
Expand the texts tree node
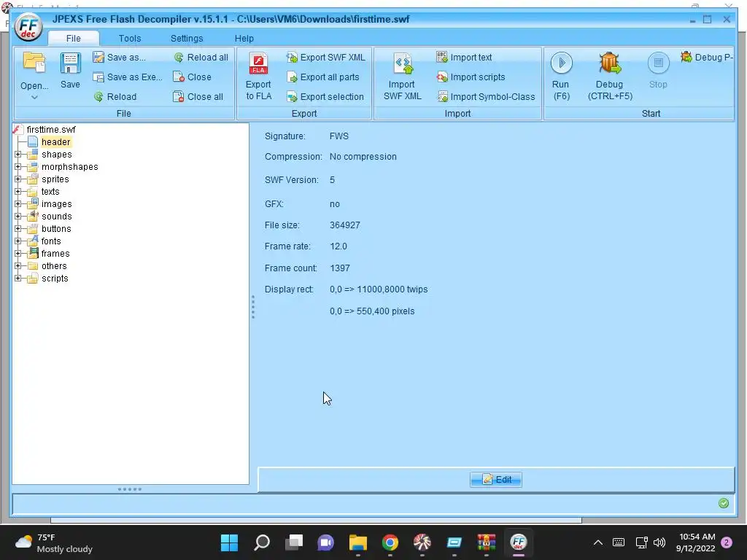click(18, 192)
